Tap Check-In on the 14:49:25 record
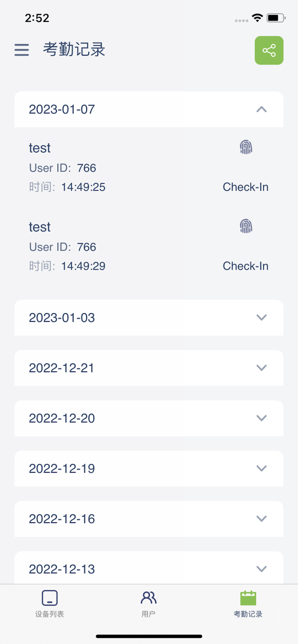The height and width of the screenshot is (644, 298). (245, 187)
